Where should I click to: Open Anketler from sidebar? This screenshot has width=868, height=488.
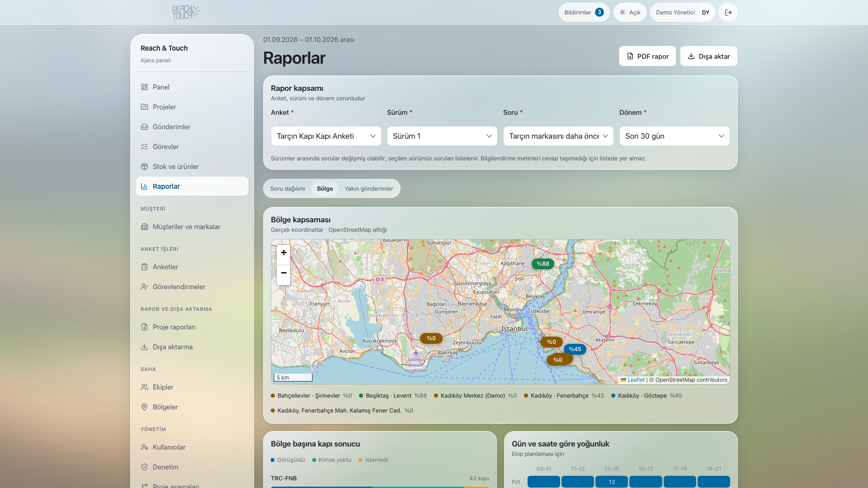point(192,267)
